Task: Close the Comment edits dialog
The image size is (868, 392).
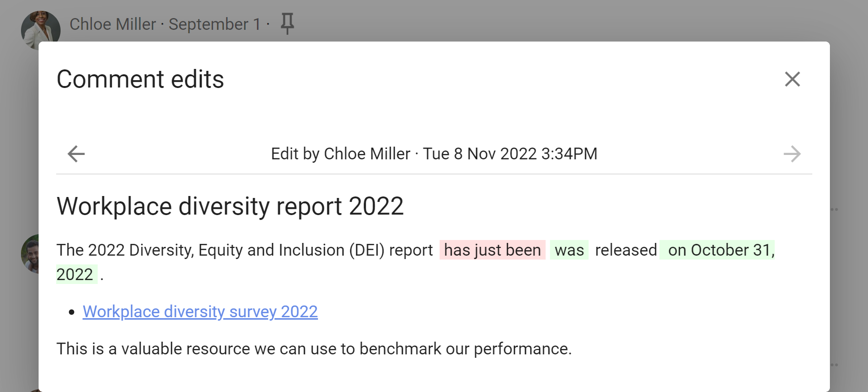Action: click(x=792, y=79)
